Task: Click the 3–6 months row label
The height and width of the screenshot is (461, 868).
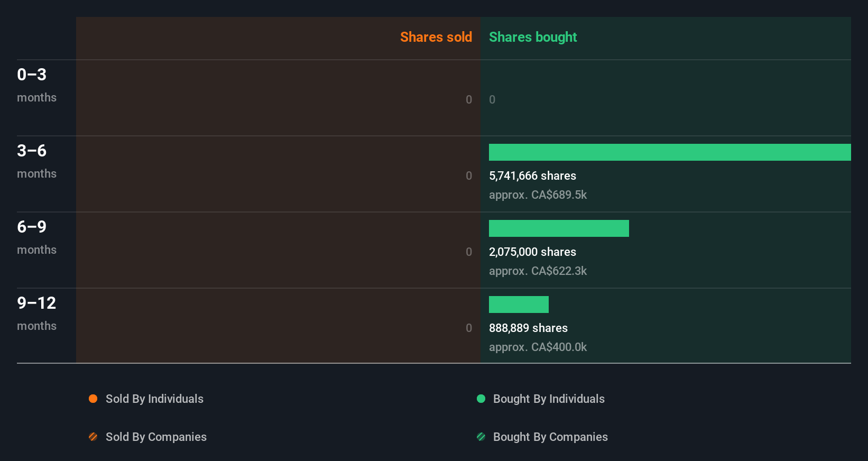Action: 36,161
